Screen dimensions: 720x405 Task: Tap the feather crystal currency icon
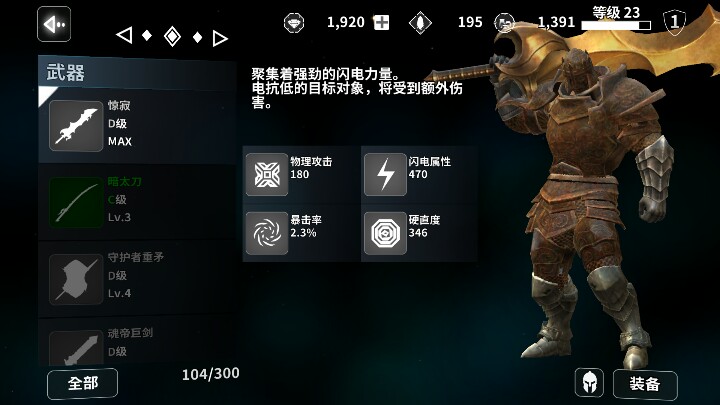coord(420,22)
